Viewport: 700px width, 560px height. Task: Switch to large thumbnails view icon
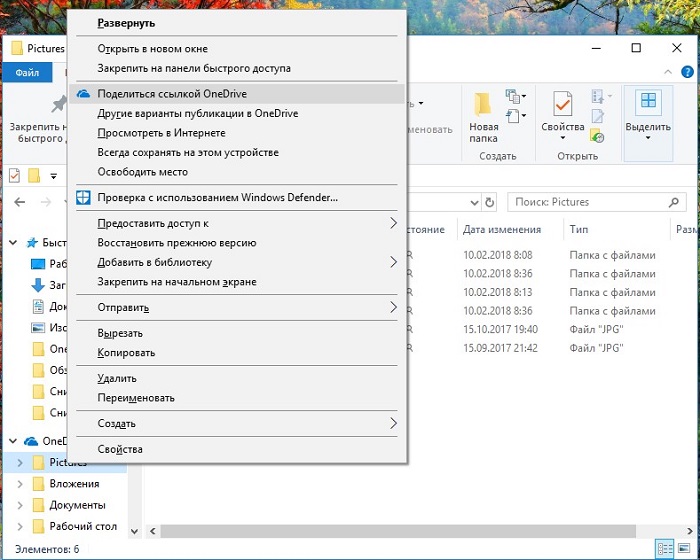pyautogui.click(x=684, y=549)
